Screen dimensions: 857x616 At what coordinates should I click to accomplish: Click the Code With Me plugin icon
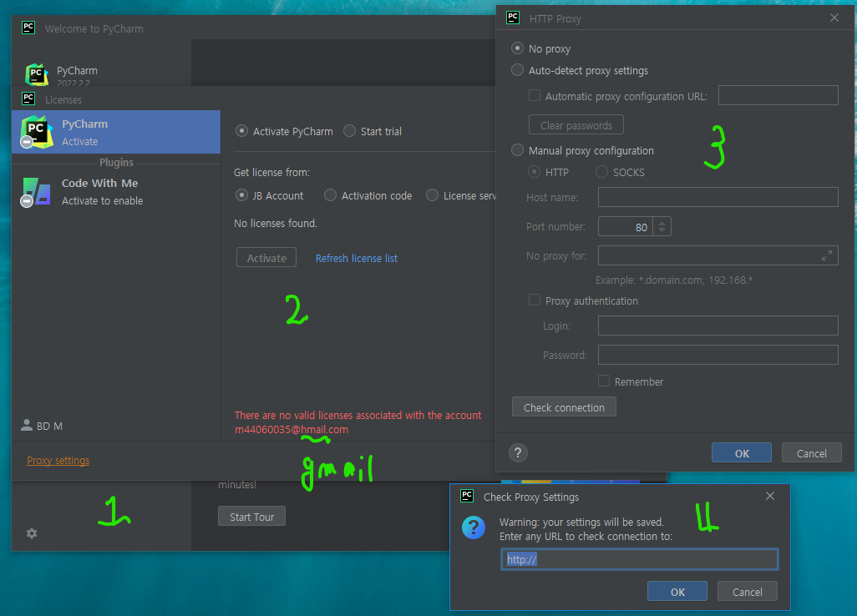tap(37, 192)
